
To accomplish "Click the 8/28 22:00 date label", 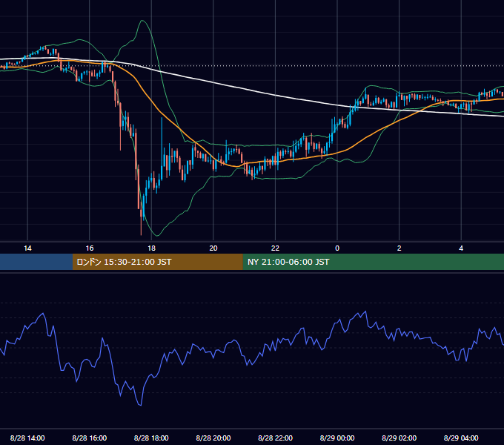I will 276,438.
